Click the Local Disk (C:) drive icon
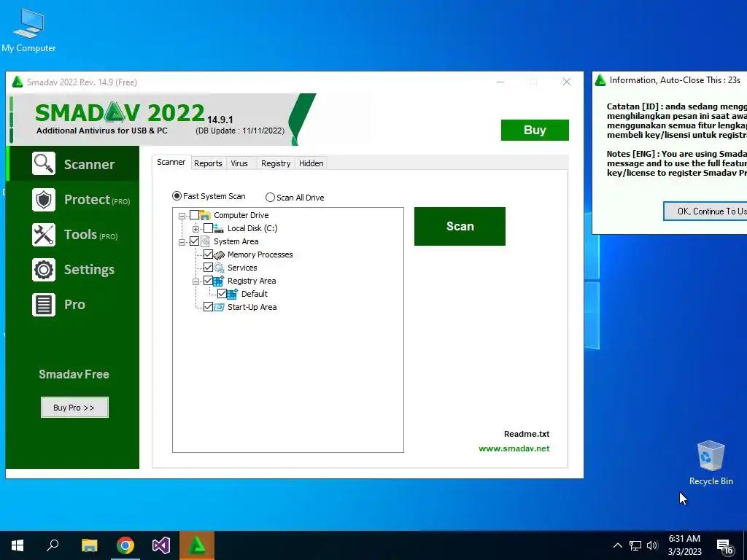Viewport: 747px width, 560px height. 219,228
